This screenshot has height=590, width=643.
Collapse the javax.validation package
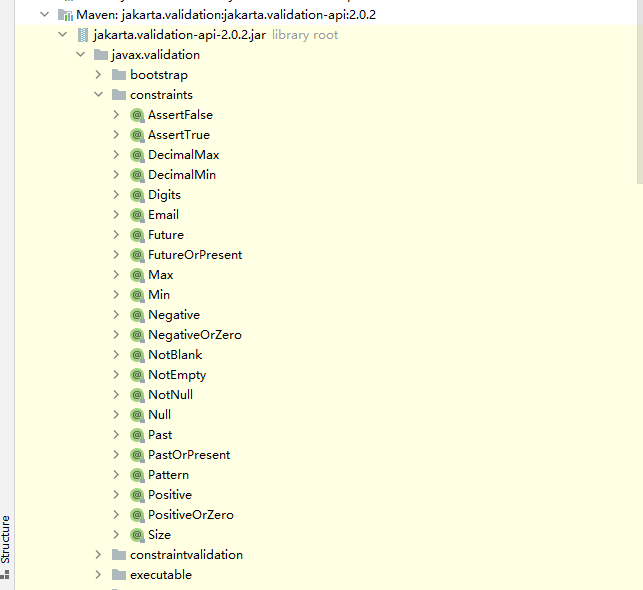pos(80,55)
